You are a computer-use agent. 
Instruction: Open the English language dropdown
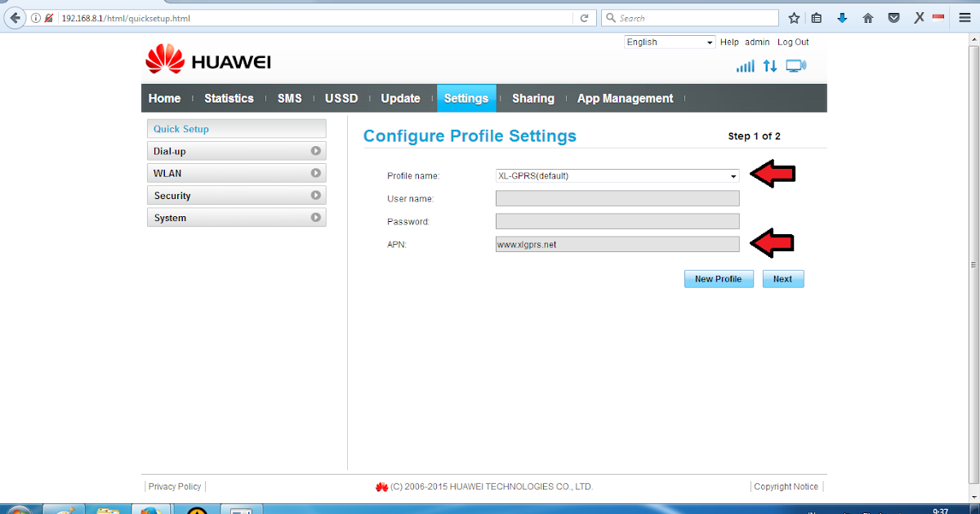click(670, 42)
